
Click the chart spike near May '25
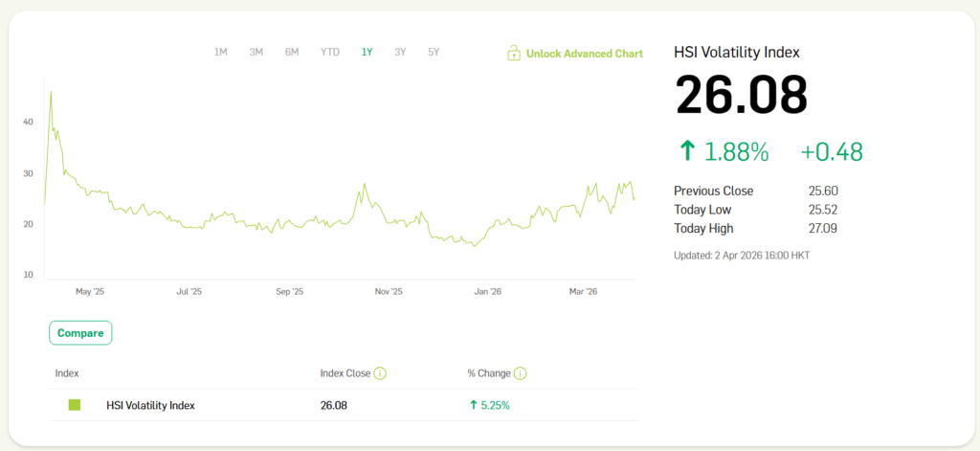click(x=51, y=93)
